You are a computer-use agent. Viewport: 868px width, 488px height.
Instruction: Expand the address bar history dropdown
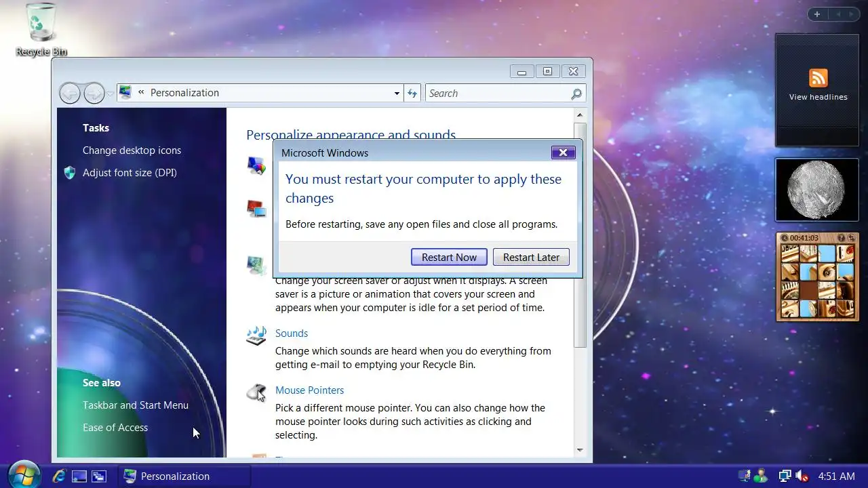click(397, 94)
